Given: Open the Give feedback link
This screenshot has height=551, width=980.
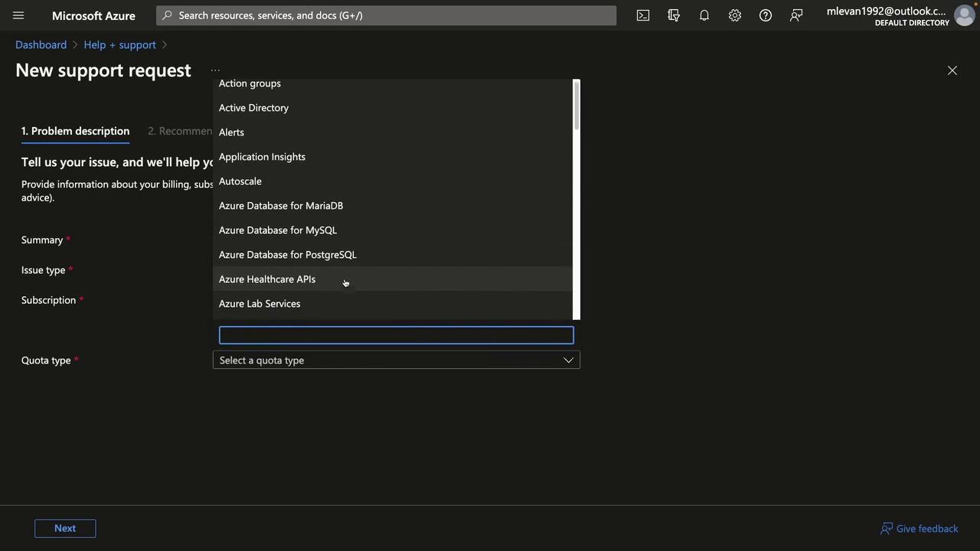Looking at the screenshot, I should (919, 529).
